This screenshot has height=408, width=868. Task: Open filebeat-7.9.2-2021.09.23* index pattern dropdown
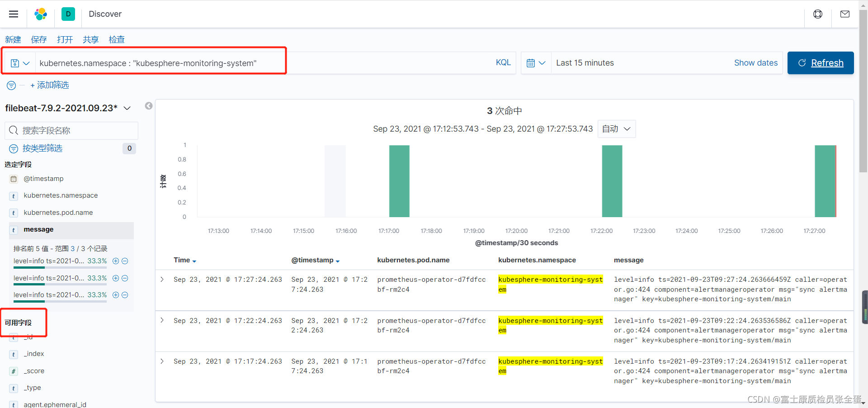[x=68, y=108]
